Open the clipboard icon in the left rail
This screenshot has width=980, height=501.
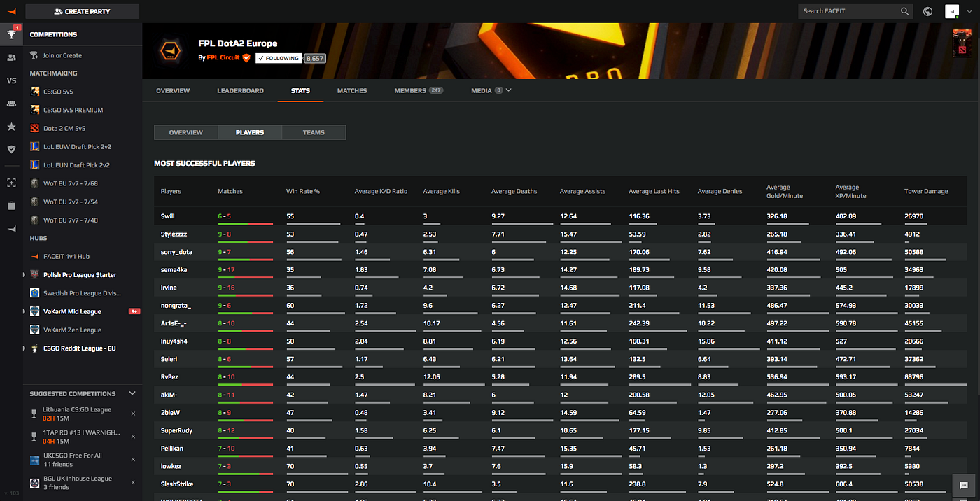tap(11, 206)
